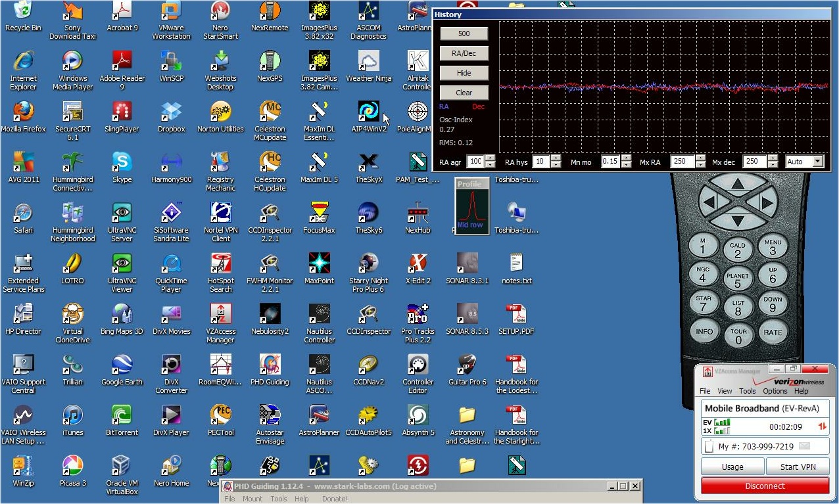Click the Hide button in the History window
The width and height of the screenshot is (839, 504).
click(x=464, y=73)
